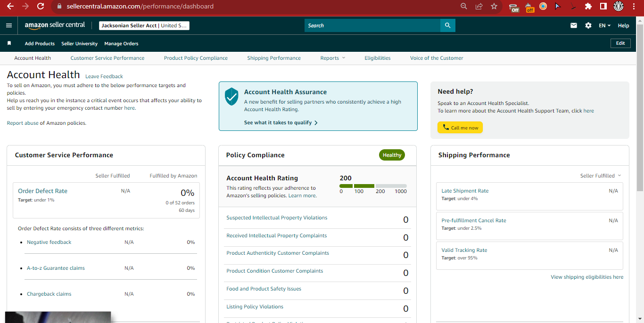Click the bookmark flag icon
Image resolution: width=644 pixels, height=323 pixels.
click(x=9, y=43)
